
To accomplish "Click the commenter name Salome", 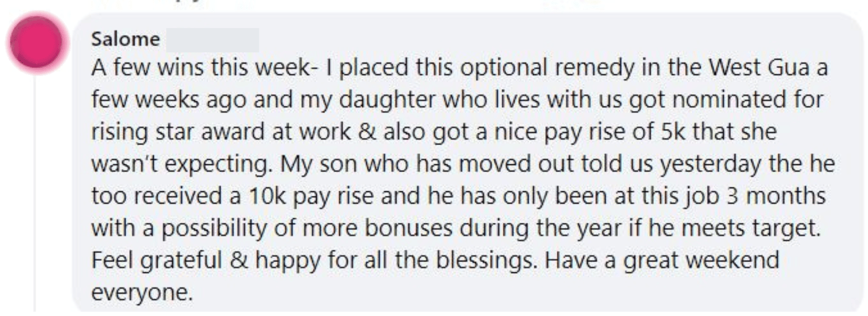I will point(125,39).
